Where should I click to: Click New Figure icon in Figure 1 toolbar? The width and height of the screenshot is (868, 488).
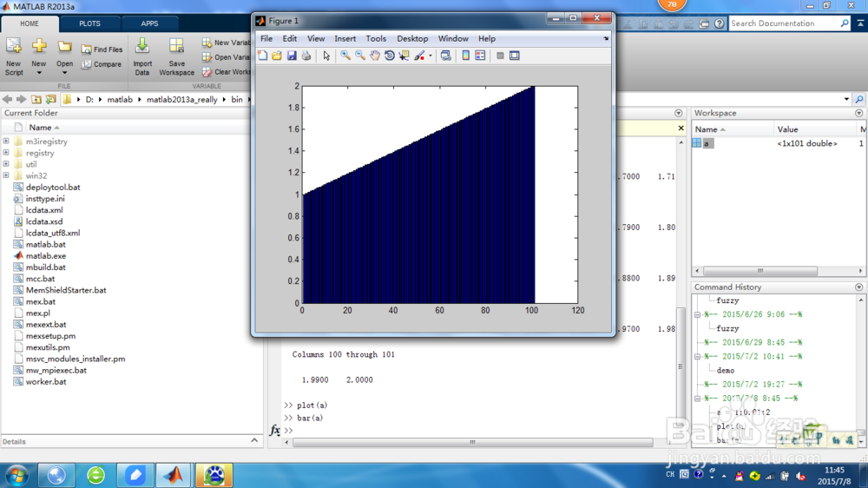[262, 56]
